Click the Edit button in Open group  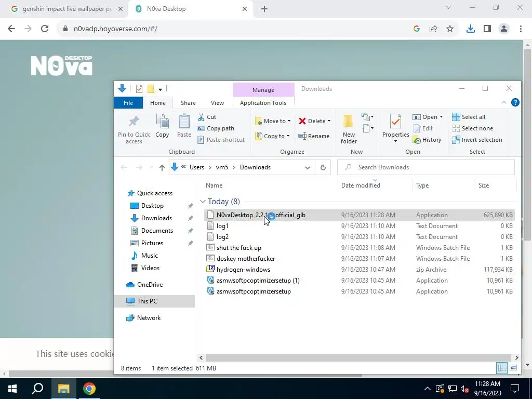tap(423, 128)
